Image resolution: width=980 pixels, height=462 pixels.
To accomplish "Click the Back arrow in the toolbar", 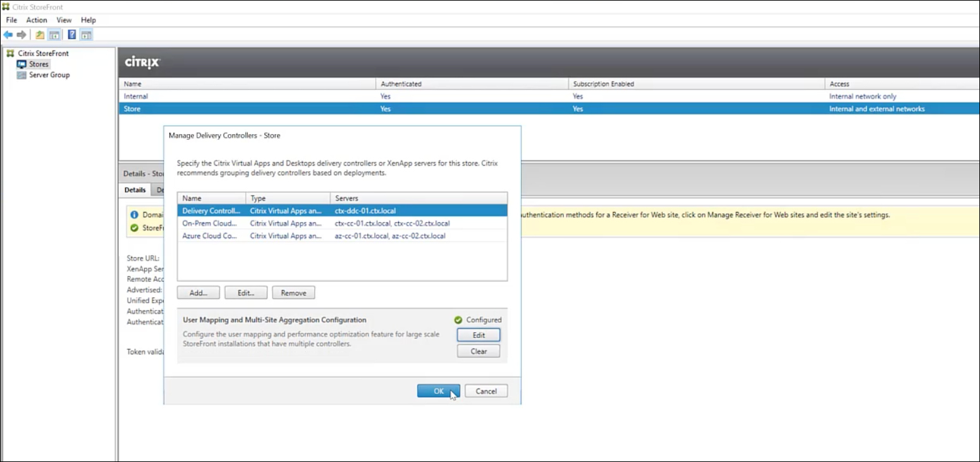I will point(8,35).
